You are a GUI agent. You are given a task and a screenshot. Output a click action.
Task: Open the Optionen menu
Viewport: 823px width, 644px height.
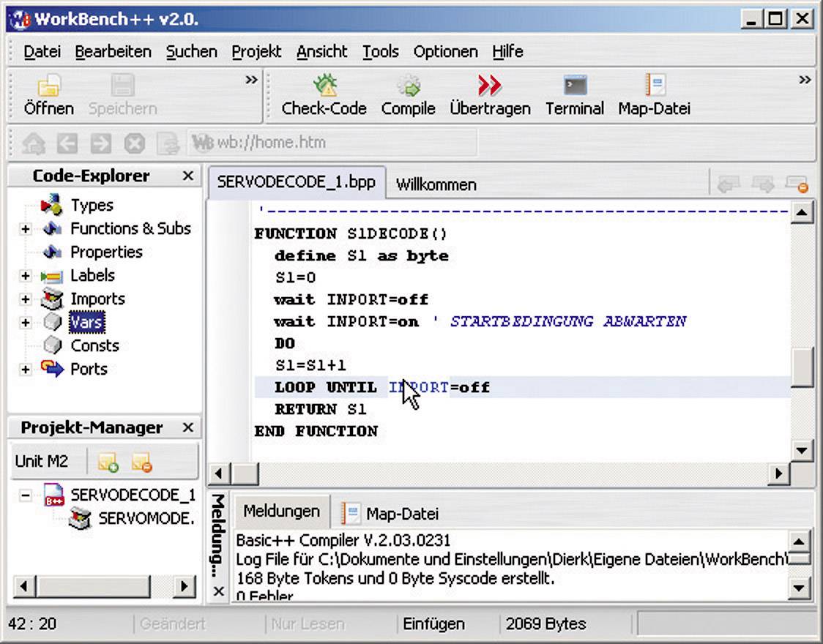pos(446,51)
